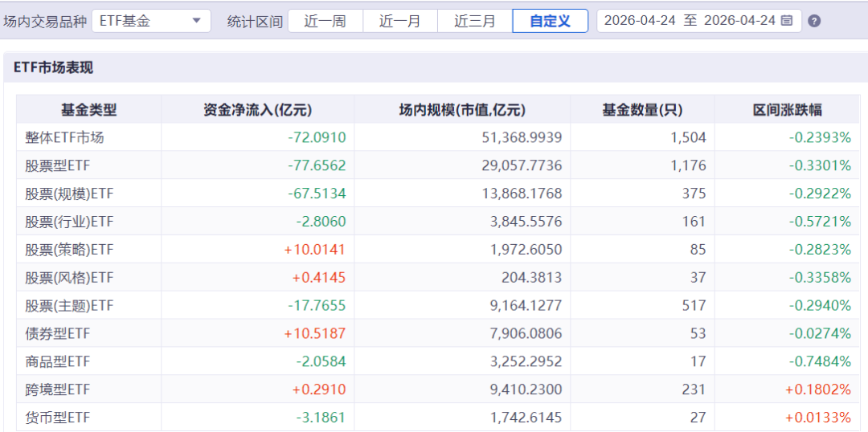Select the 自定义 custom range tab

point(551,21)
